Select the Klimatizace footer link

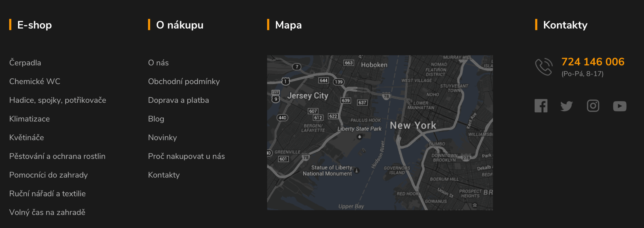pyautogui.click(x=29, y=119)
